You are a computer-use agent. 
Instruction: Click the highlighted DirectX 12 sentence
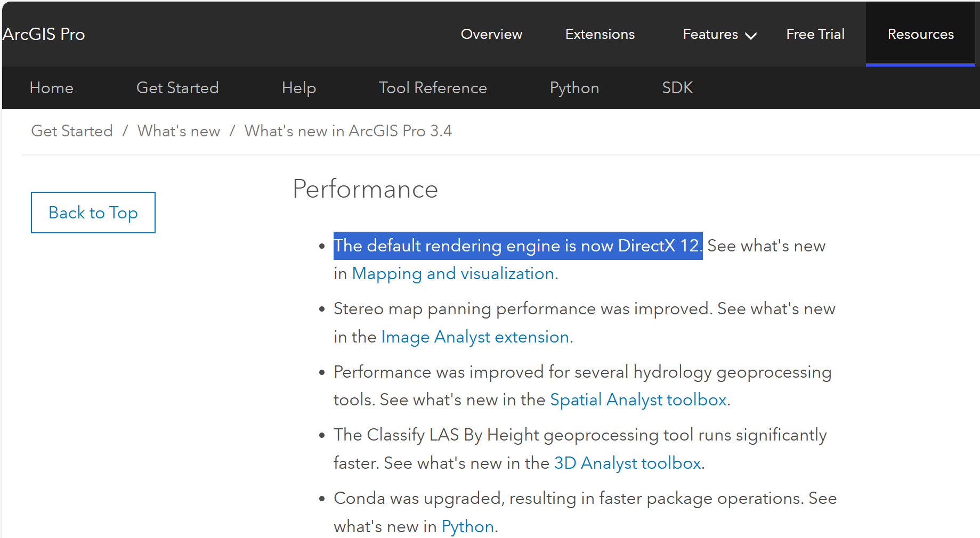click(518, 246)
